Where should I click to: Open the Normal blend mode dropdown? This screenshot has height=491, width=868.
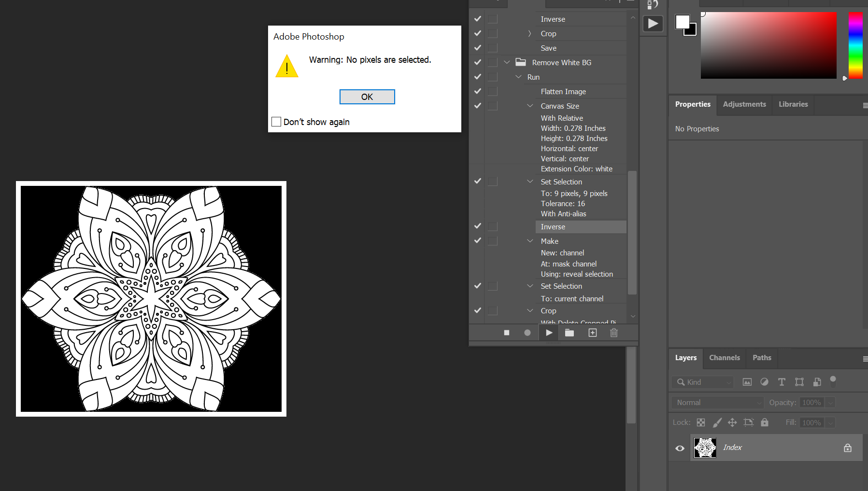(717, 402)
